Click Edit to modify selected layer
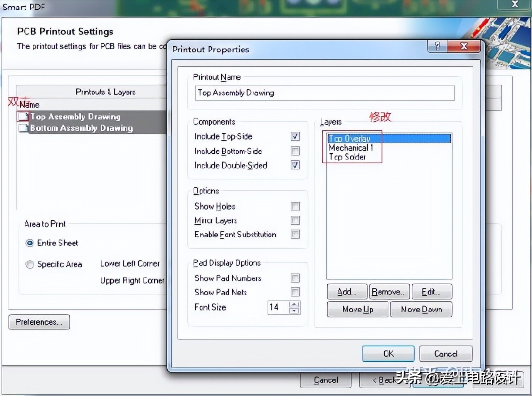 coord(431,292)
